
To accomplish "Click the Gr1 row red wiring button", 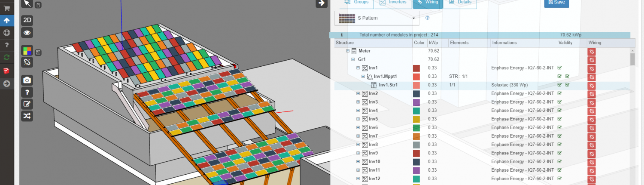I will pos(592,60).
